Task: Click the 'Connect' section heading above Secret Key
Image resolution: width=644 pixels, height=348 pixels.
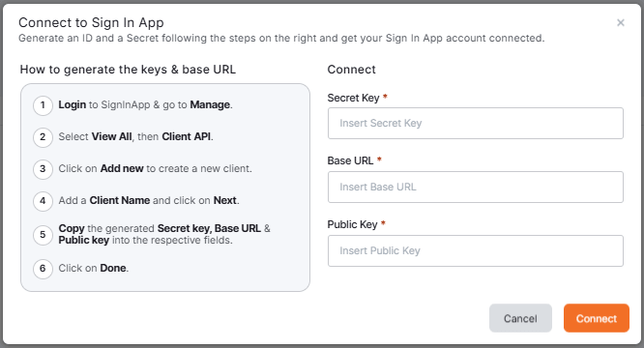Action: click(x=352, y=70)
